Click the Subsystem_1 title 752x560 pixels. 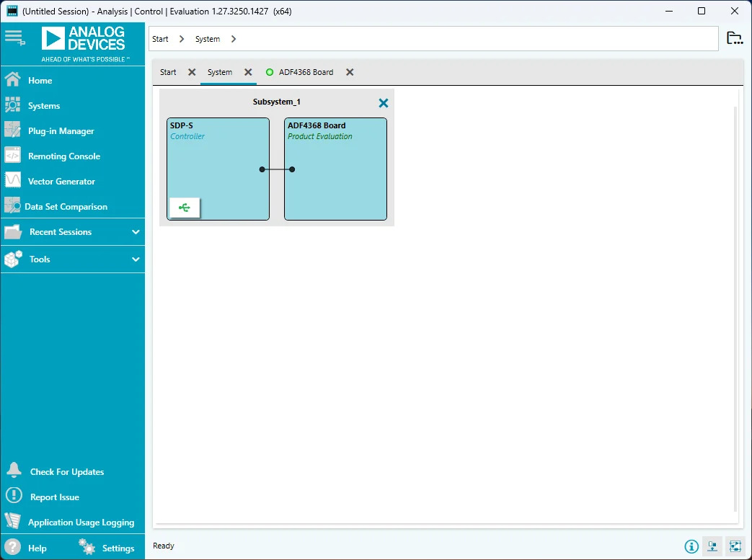[x=276, y=102]
